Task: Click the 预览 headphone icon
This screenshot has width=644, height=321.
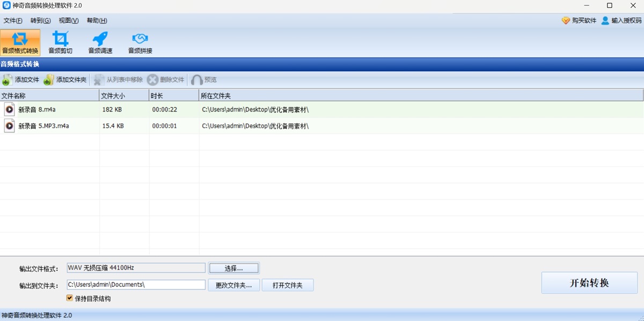Action: 197,80
